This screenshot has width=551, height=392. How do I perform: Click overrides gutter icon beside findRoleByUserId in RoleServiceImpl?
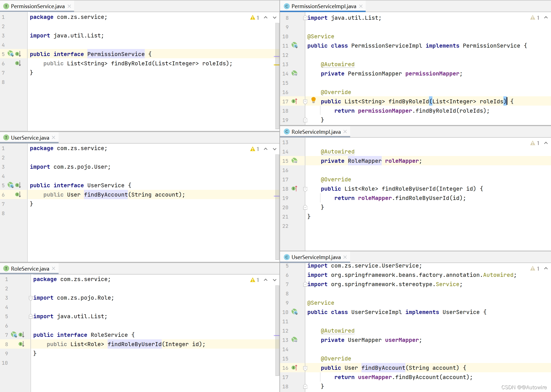[295, 188]
